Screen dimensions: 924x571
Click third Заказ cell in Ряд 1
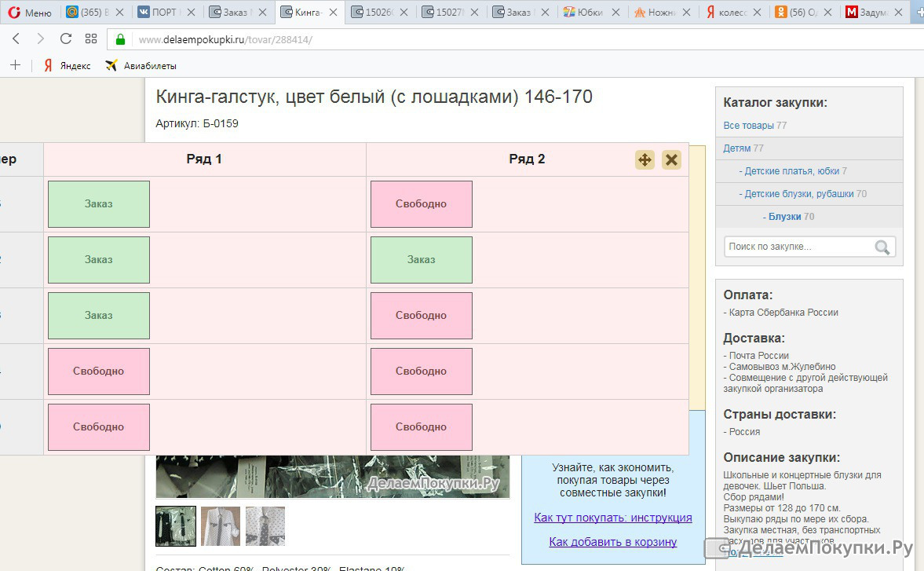click(x=98, y=316)
